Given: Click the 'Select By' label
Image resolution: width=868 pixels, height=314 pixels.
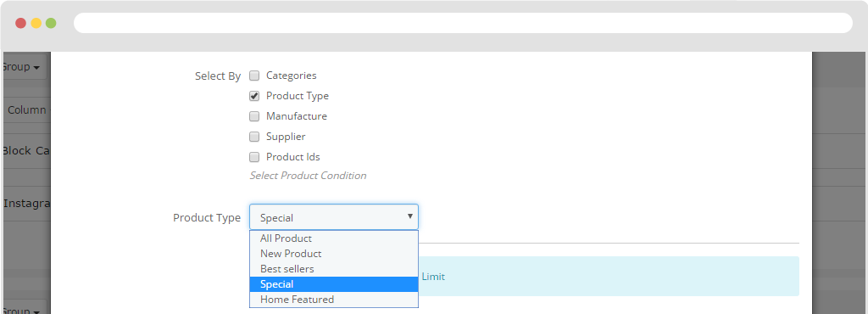Looking at the screenshot, I should [218, 76].
